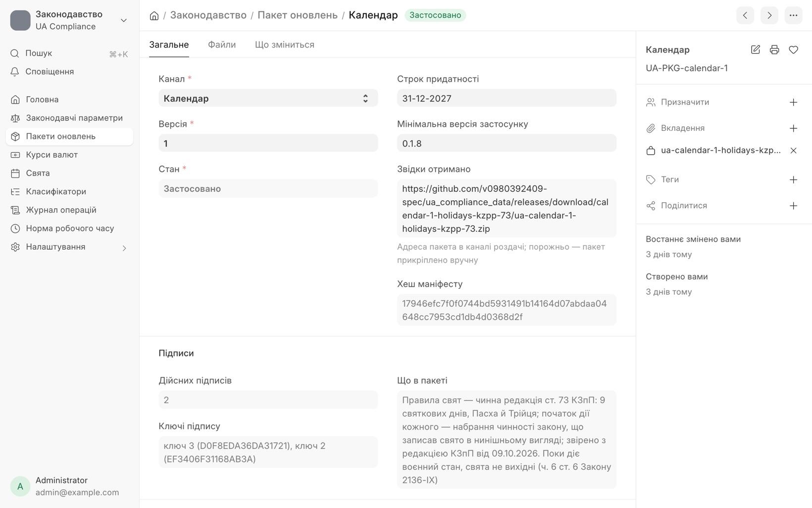Print the document using the printer icon
Screen dimensions: 812x508
tap(774, 50)
